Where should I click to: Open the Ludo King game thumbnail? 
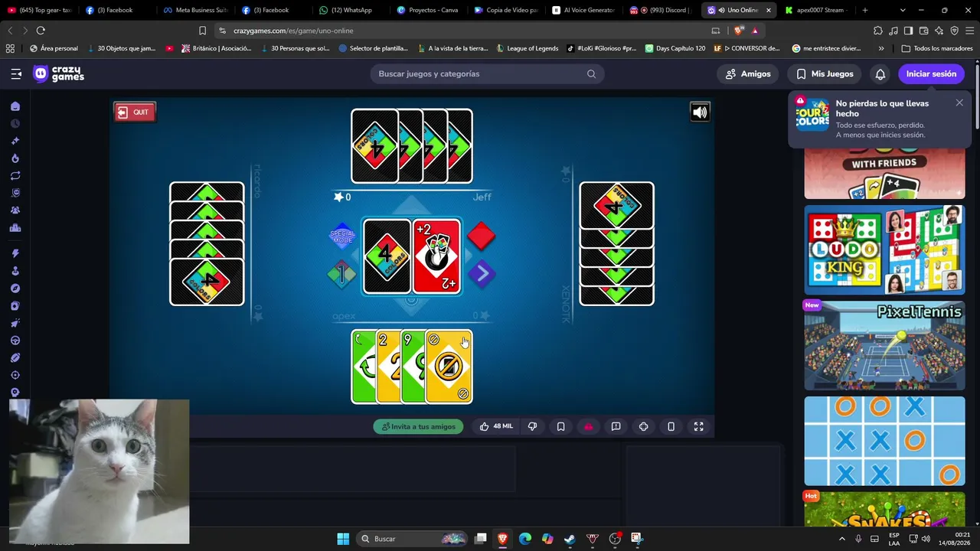coord(884,249)
